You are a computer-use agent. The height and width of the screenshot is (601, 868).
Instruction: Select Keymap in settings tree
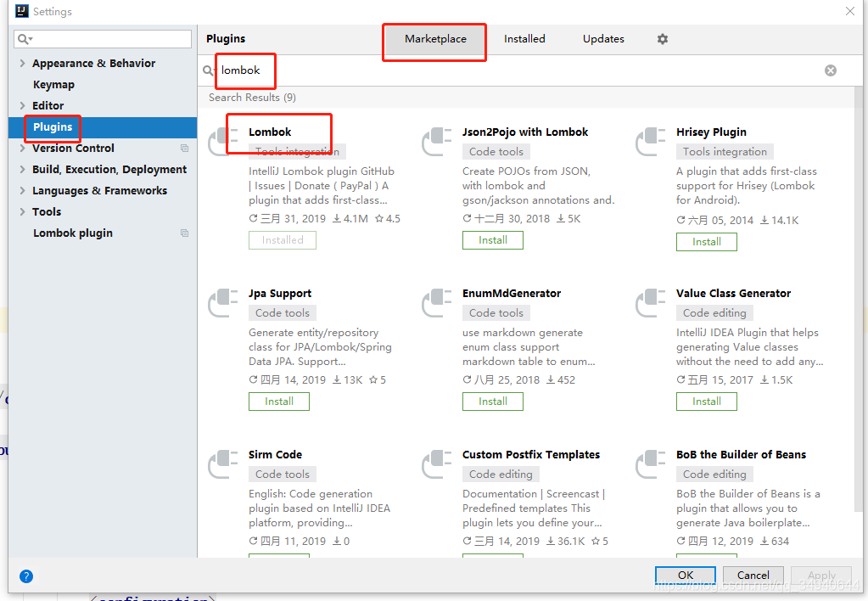[x=53, y=84]
